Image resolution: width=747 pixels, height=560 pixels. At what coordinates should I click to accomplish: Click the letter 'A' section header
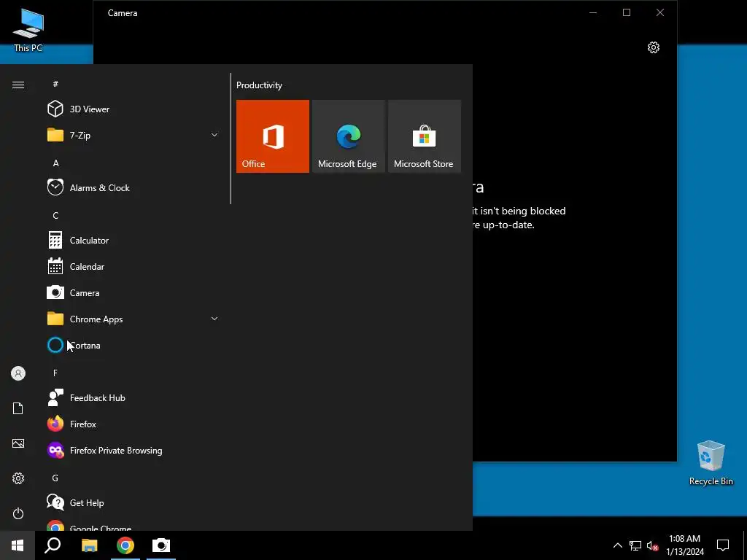pyautogui.click(x=55, y=163)
